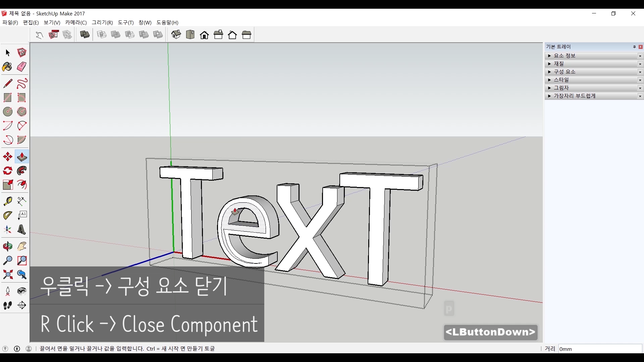This screenshot has width=644, height=362.
Task: Activate the Move tool
Action: [x=7, y=157]
